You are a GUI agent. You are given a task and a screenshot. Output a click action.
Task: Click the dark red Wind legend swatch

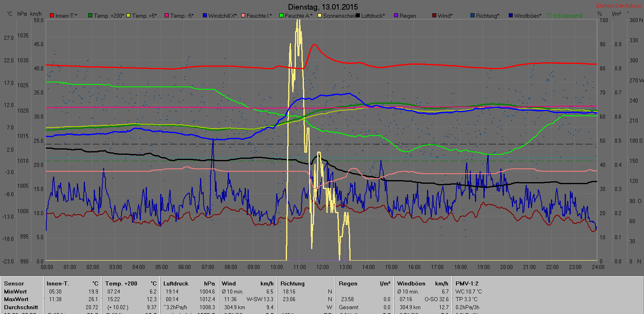click(434, 16)
